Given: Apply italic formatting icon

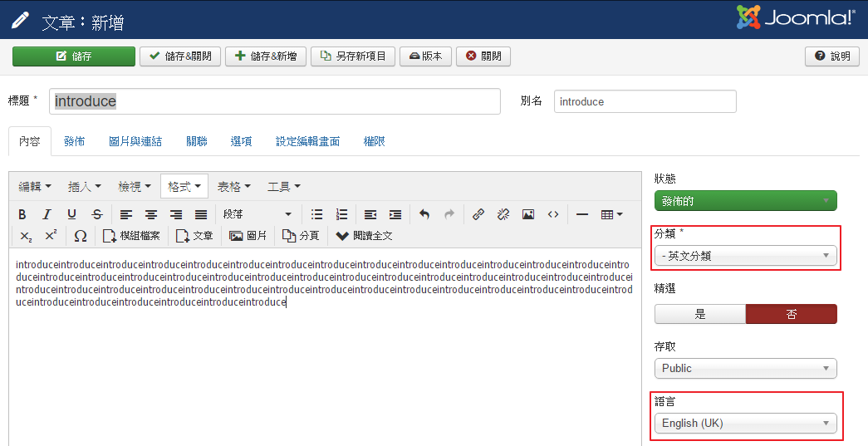Looking at the screenshot, I should coord(47,214).
